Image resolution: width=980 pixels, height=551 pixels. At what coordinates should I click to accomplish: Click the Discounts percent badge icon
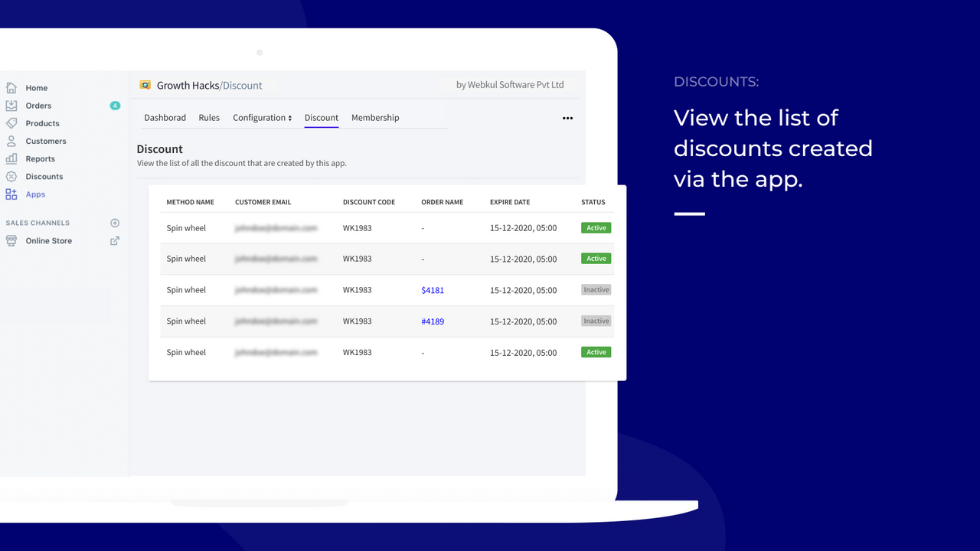point(11,176)
